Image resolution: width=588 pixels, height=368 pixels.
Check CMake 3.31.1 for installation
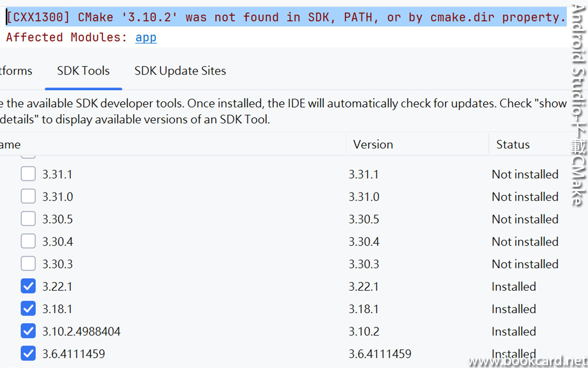click(28, 173)
